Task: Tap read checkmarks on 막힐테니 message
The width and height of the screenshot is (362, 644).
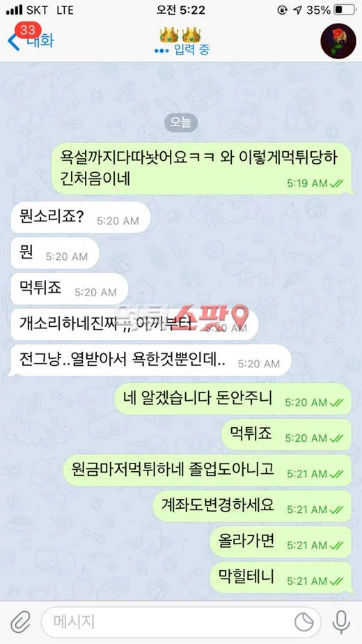Action: (336, 581)
